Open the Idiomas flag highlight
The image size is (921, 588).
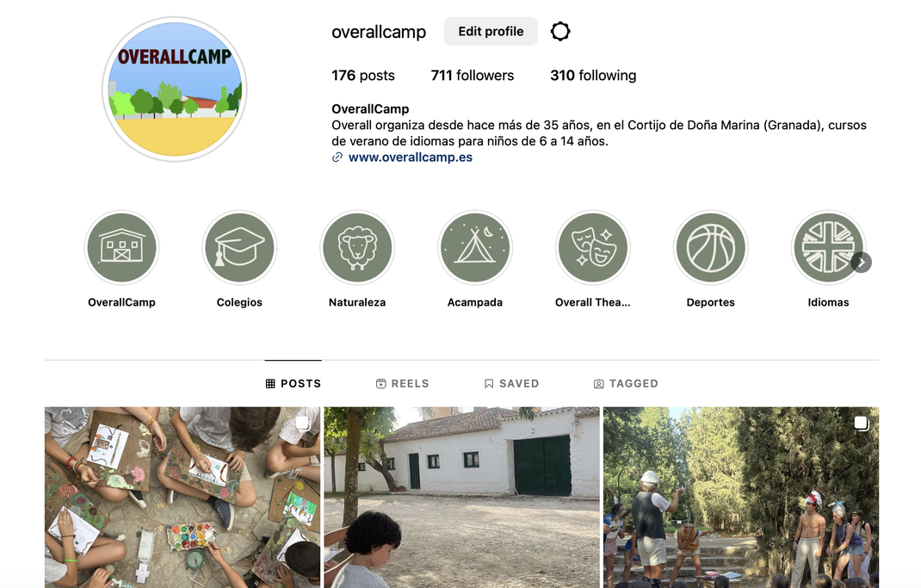pos(827,248)
